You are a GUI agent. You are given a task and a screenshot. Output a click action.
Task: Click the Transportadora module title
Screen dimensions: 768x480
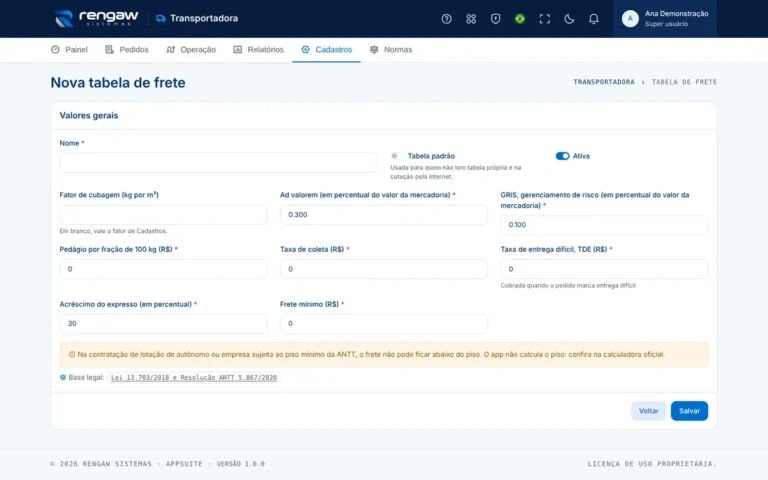204,19
